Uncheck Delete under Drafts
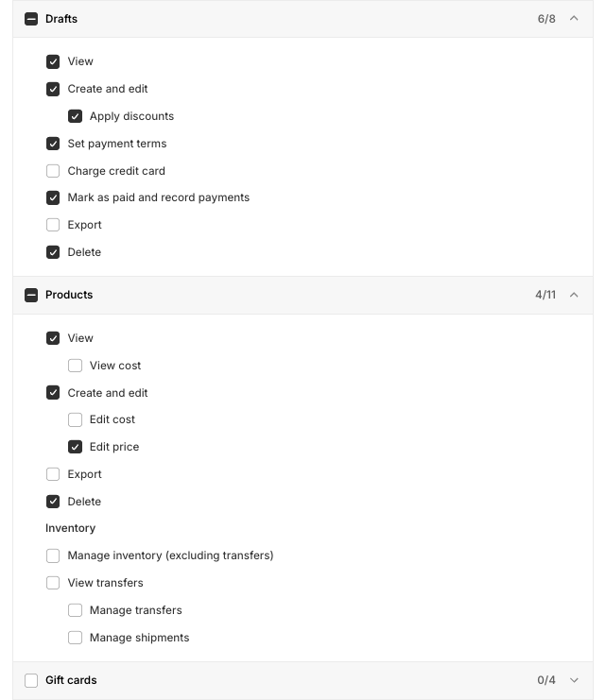 (x=53, y=252)
